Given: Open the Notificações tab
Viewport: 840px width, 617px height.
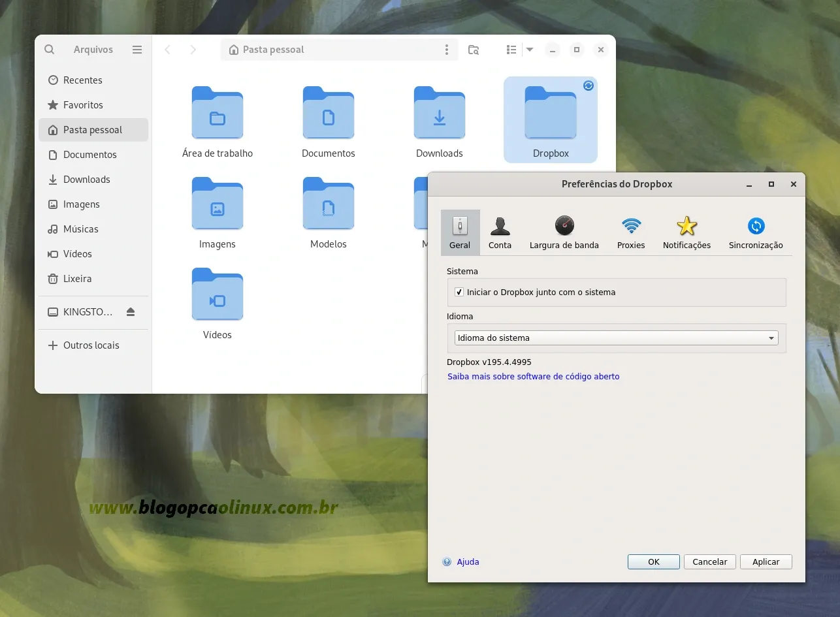Looking at the screenshot, I should pyautogui.click(x=687, y=232).
